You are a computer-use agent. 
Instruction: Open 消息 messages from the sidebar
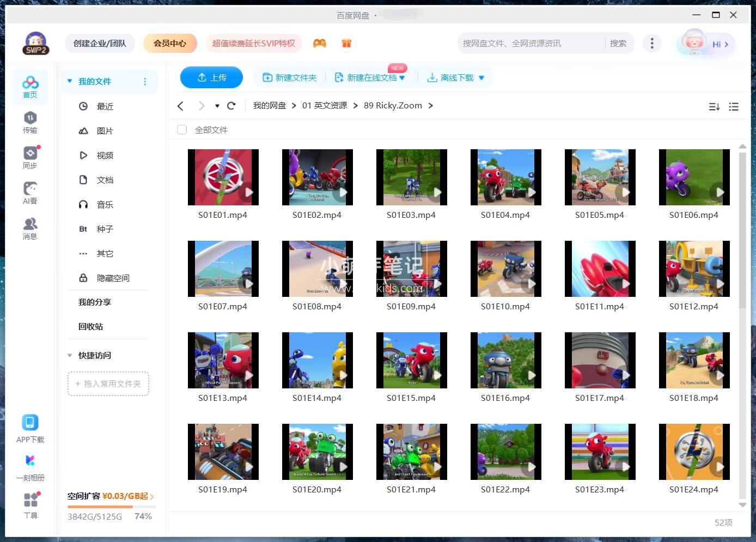point(30,228)
